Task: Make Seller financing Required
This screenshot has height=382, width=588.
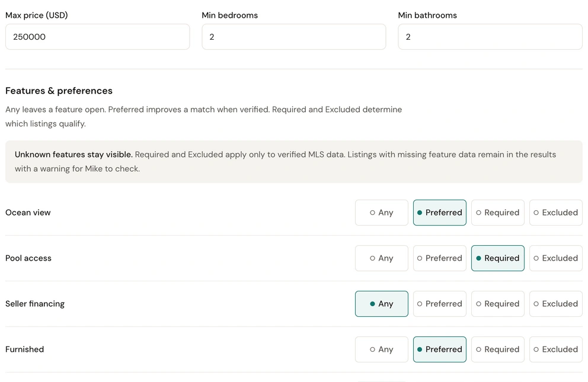Action: point(498,304)
